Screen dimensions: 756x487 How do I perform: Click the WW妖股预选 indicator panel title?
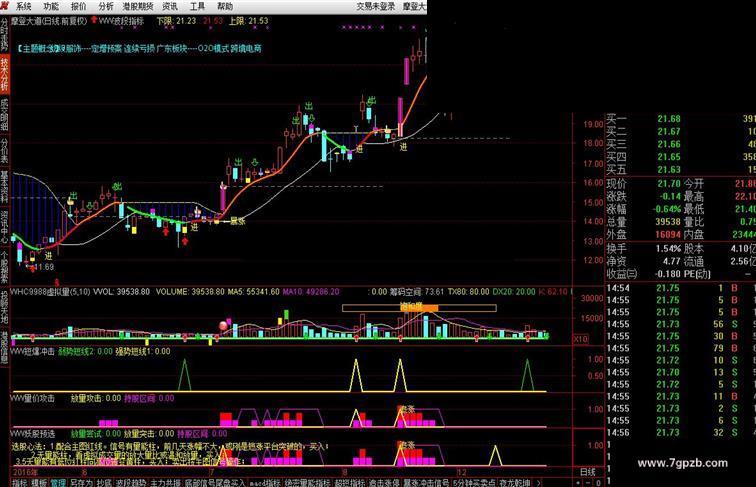tap(33, 433)
